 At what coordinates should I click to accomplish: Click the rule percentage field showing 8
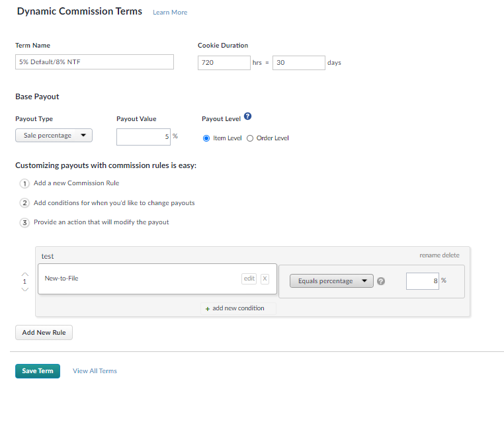423,281
